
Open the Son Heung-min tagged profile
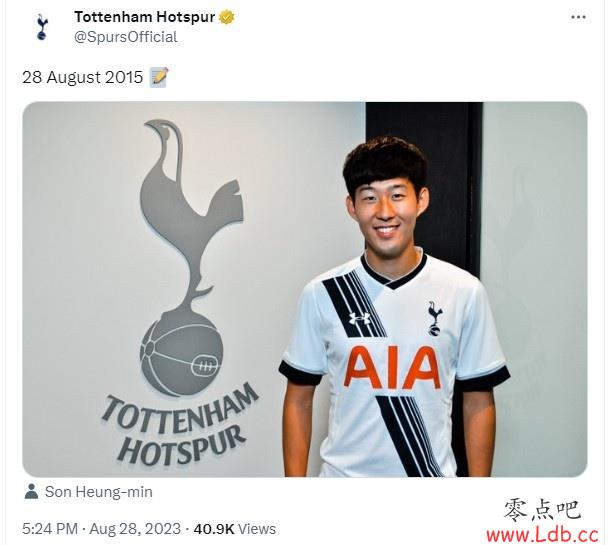pyautogui.click(x=98, y=492)
